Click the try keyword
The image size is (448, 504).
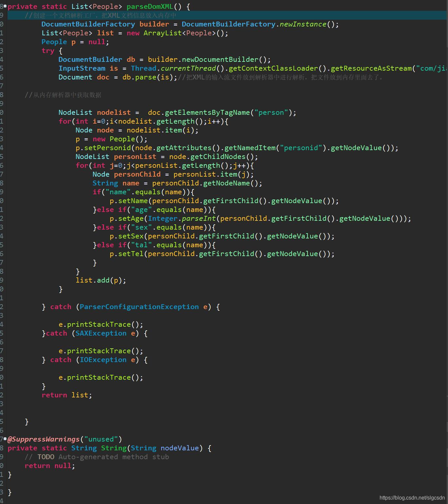coord(48,51)
